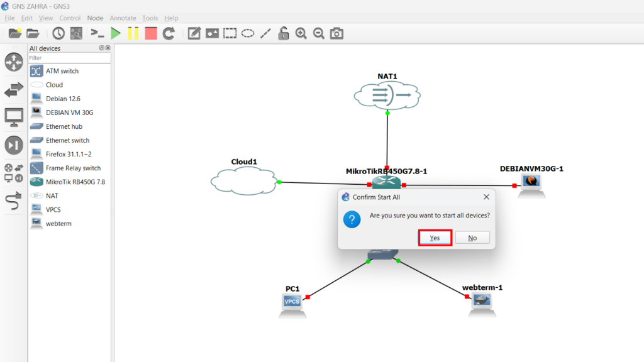The height and width of the screenshot is (362, 644).
Task: Click Yes in Confirm Start All dialog
Action: tap(435, 238)
